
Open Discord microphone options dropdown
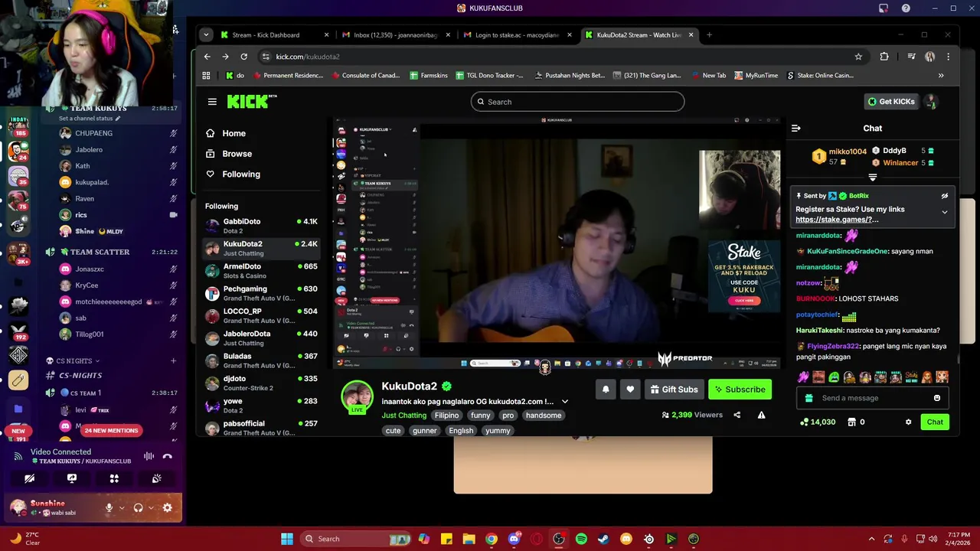click(122, 508)
